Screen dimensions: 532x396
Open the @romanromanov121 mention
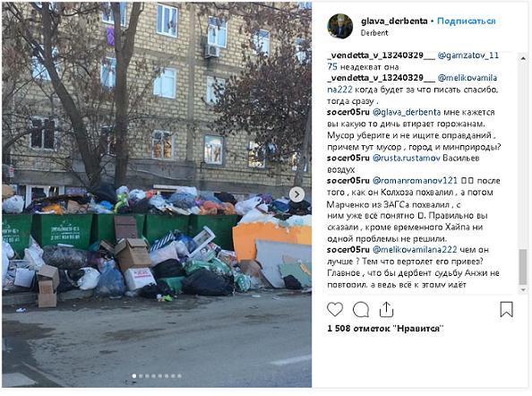(x=415, y=181)
